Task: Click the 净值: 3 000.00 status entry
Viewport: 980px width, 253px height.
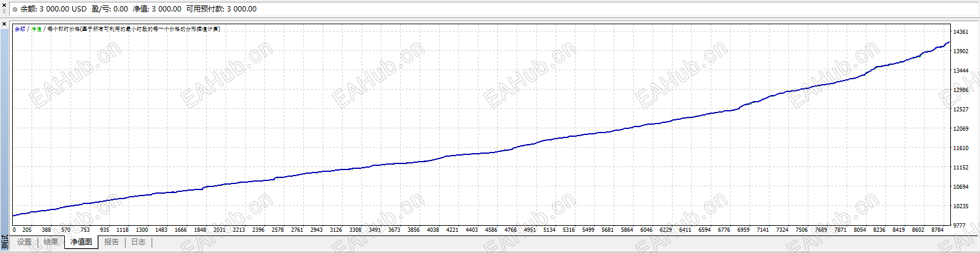Action: coord(157,9)
